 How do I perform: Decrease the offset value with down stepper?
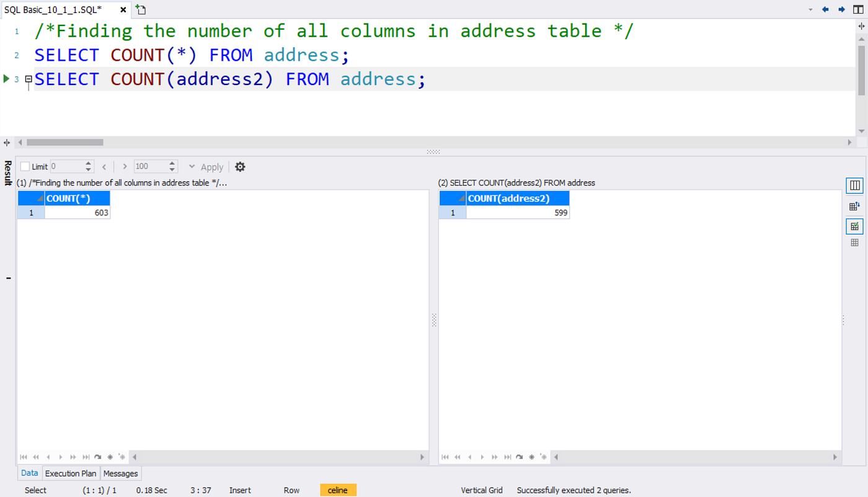click(88, 169)
